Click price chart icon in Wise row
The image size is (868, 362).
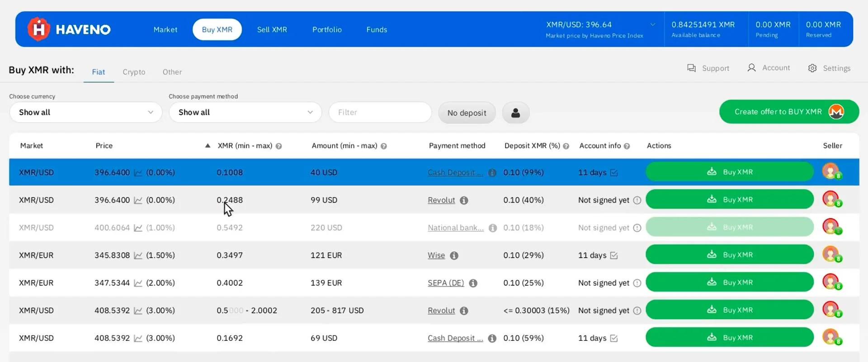point(138,255)
